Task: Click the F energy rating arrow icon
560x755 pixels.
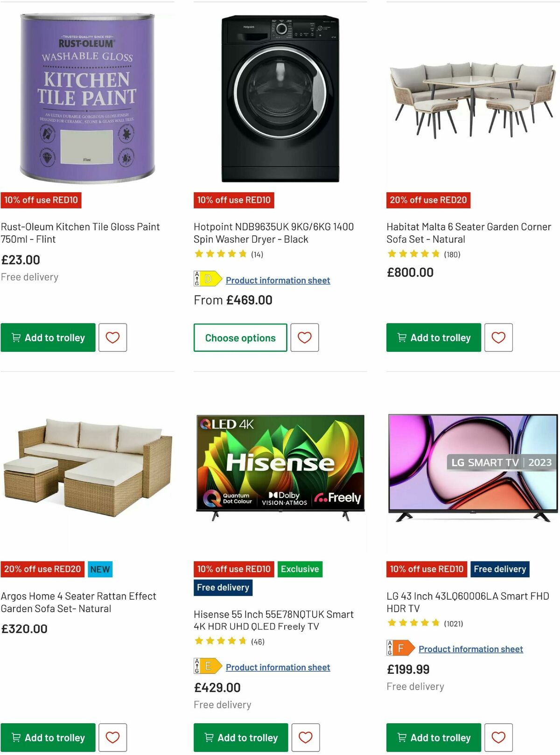Action: point(400,648)
